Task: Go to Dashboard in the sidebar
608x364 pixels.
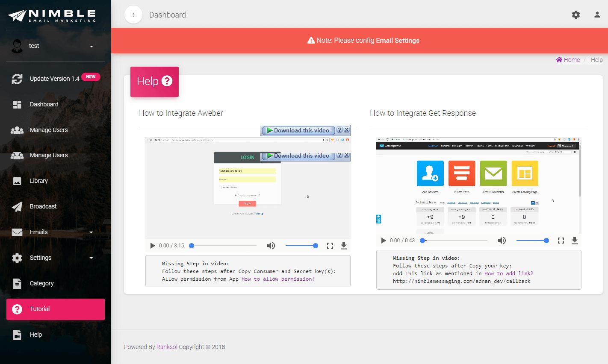Action: (56, 104)
